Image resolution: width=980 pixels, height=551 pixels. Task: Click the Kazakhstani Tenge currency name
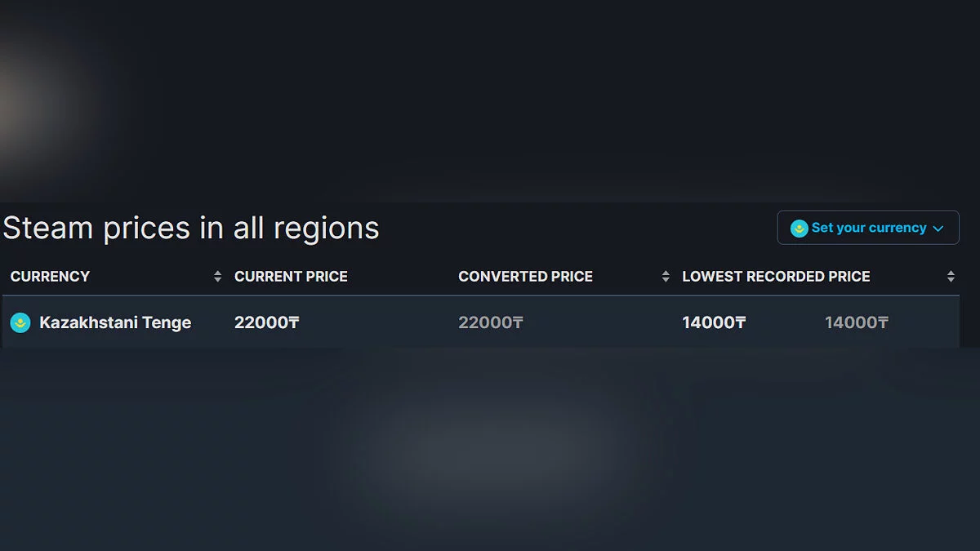[x=115, y=322]
